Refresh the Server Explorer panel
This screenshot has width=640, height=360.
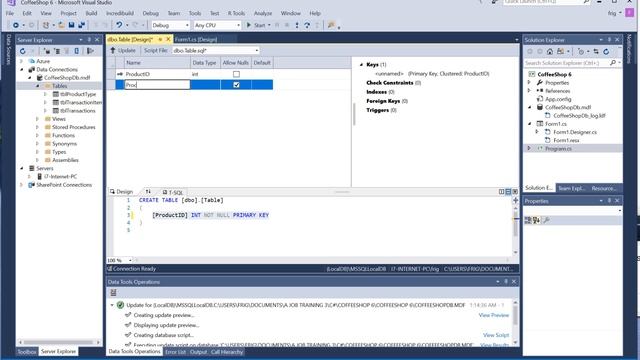pyautogui.click(x=23, y=51)
